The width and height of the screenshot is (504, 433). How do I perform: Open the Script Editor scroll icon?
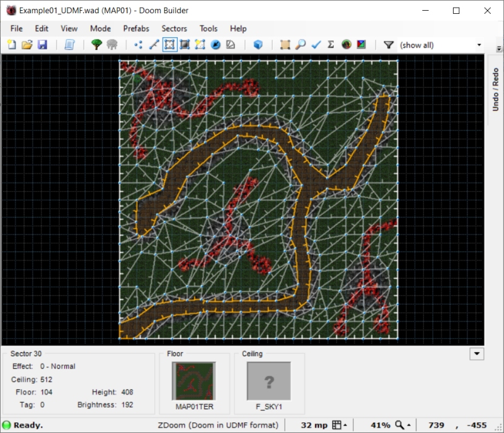(69, 44)
